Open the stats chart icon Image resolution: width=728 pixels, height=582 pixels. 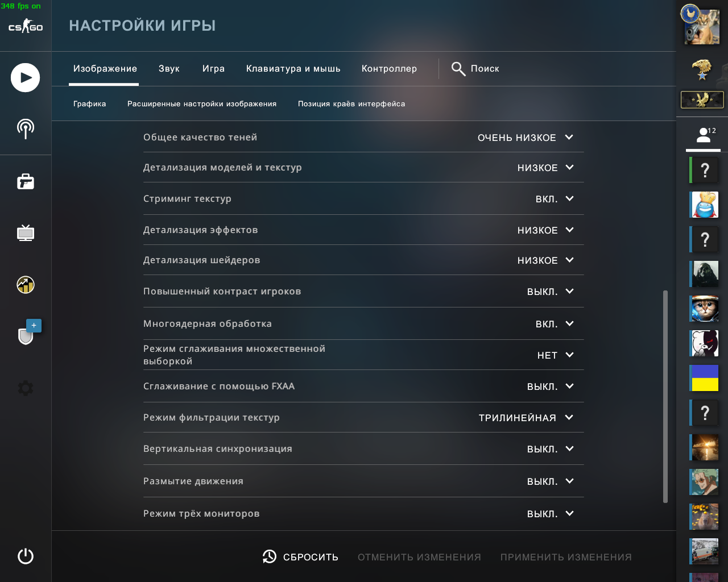click(x=25, y=284)
